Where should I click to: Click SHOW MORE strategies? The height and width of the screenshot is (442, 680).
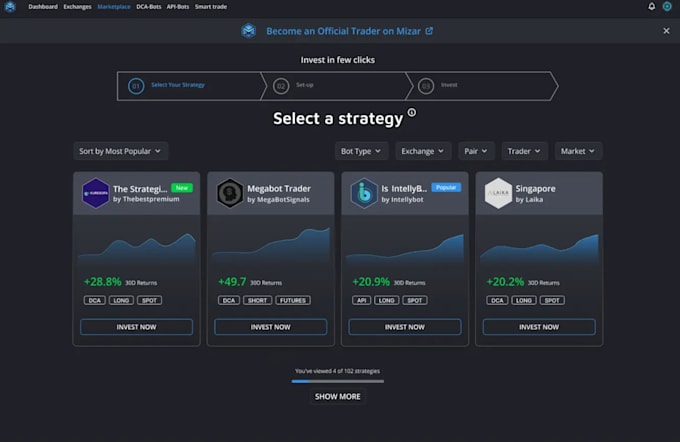coord(337,396)
